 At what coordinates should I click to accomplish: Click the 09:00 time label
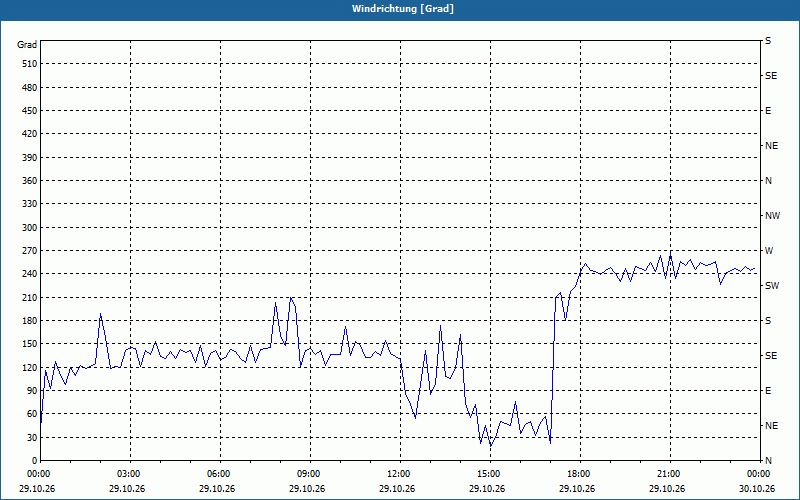307,474
